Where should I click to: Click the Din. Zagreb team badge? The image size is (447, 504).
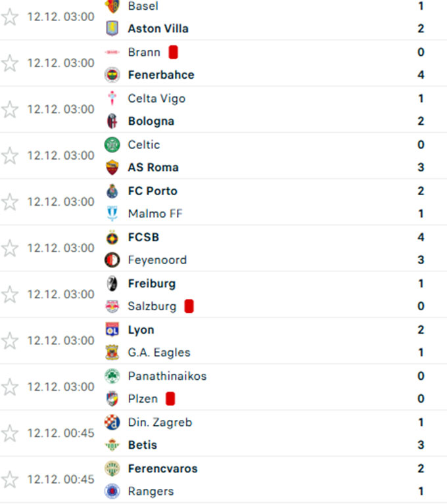click(112, 423)
